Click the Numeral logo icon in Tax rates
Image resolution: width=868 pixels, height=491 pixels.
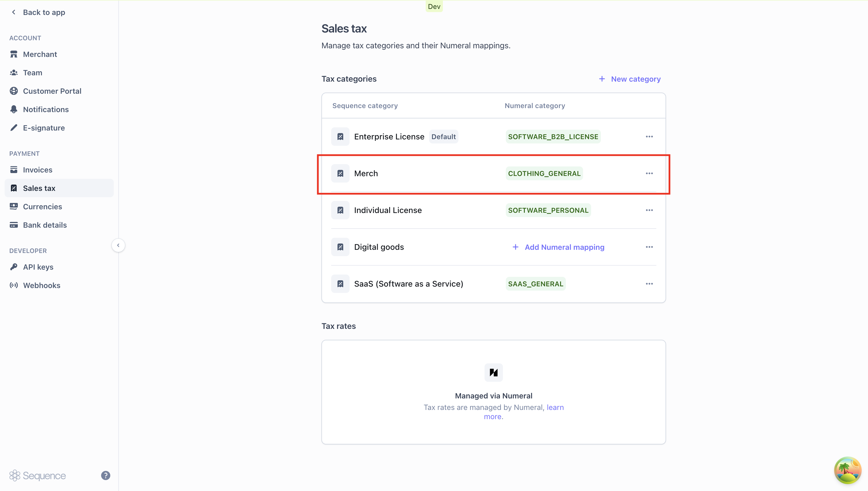pyautogui.click(x=493, y=372)
